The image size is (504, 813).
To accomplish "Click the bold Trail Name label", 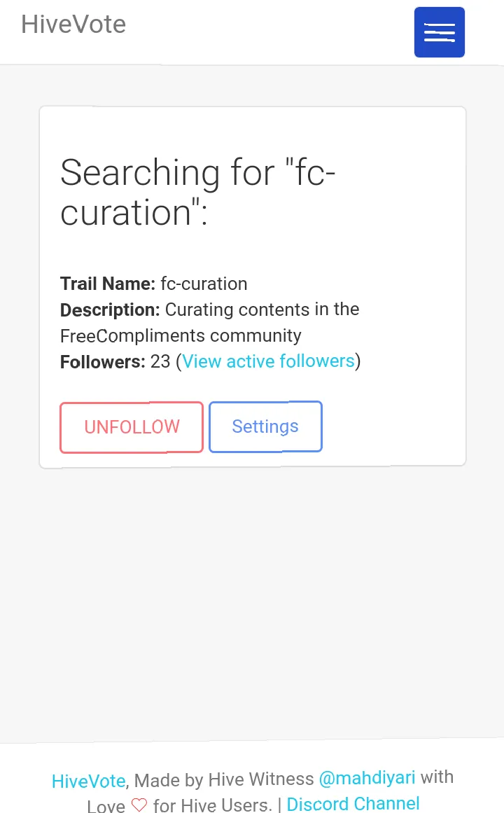I will (108, 284).
